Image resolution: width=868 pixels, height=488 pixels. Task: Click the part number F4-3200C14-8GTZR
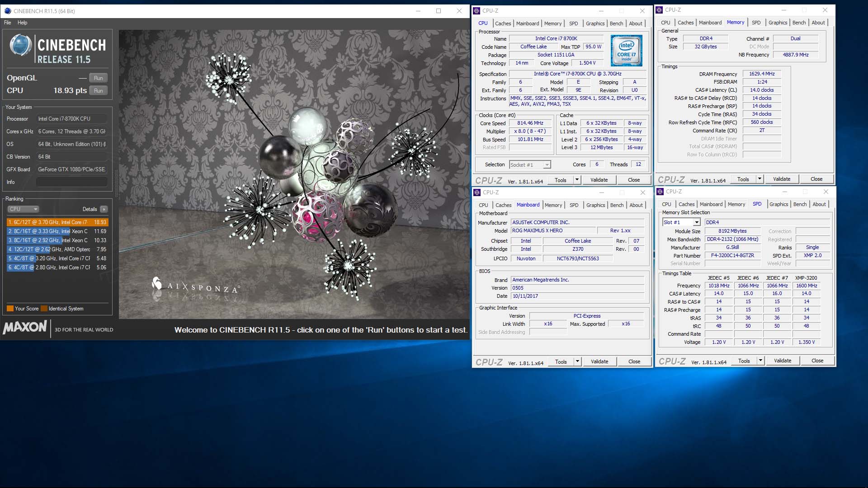tap(732, 256)
